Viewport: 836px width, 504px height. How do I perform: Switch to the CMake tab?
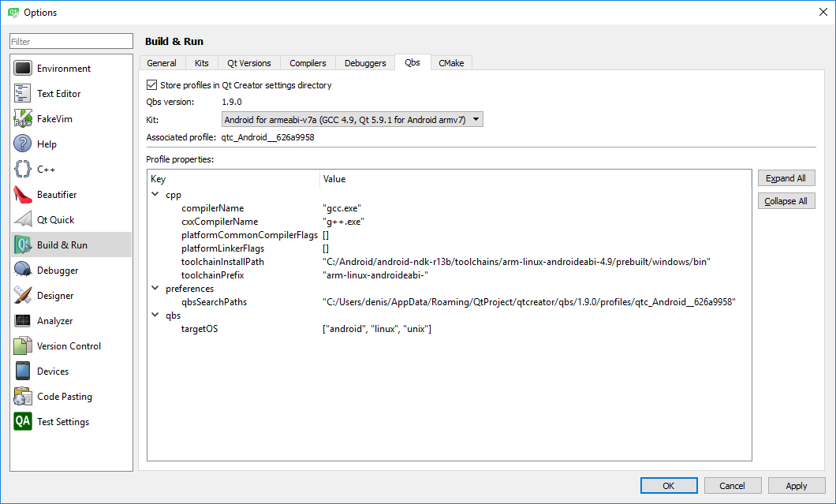click(451, 63)
